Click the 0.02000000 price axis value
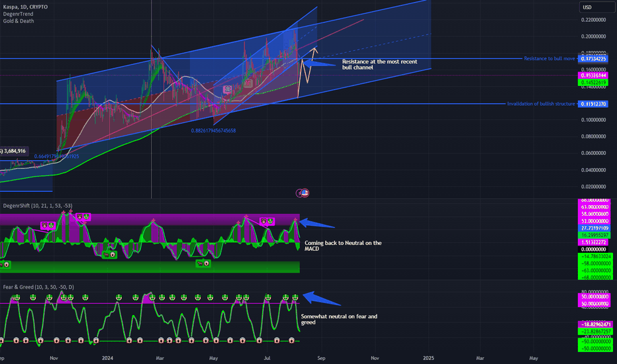 pyautogui.click(x=593, y=187)
